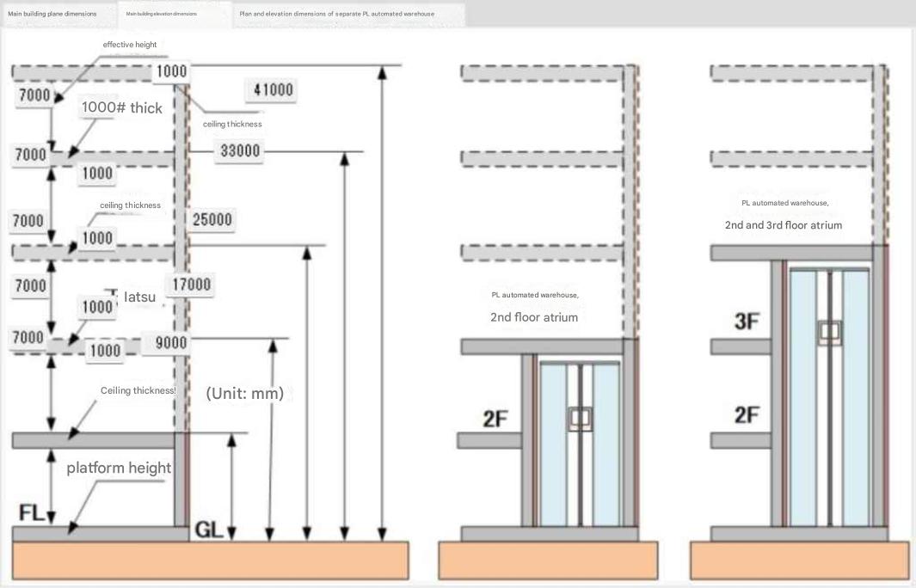
Task: Click the 3F floor label
Action: pyautogui.click(x=747, y=322)
